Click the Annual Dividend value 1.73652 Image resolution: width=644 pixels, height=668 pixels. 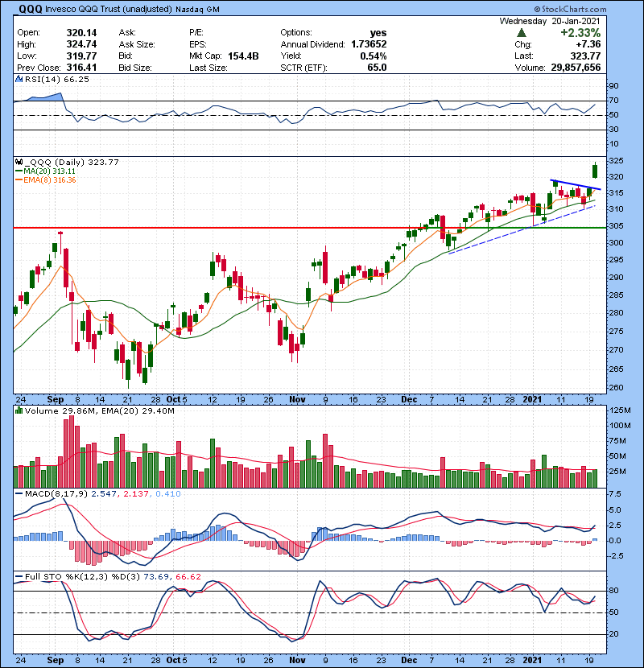[x=369, y=44]
